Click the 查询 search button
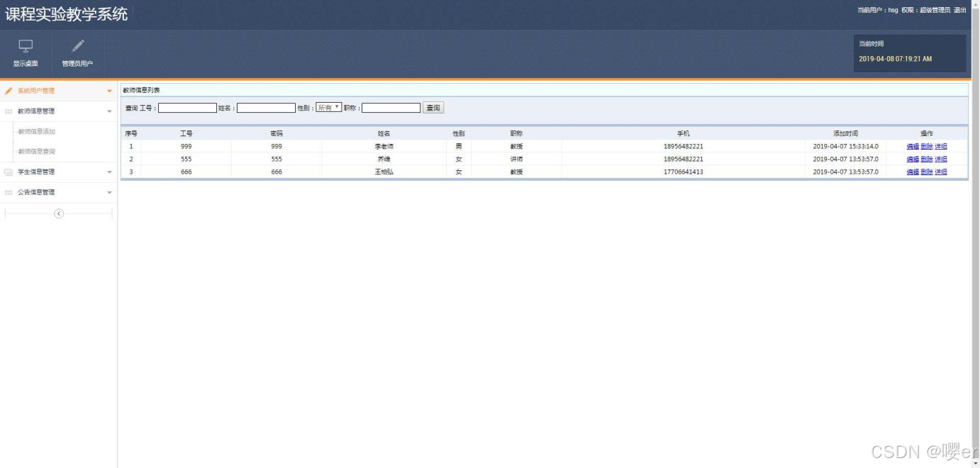 point(433,108)
